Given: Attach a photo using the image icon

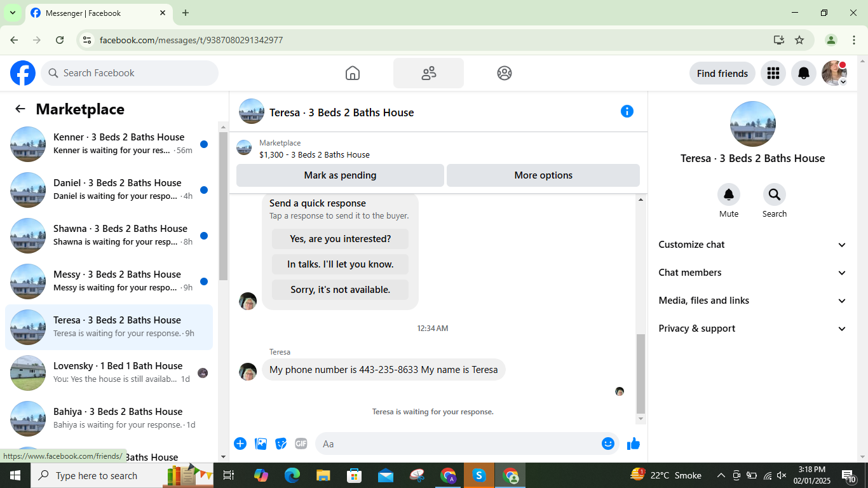Looking at the screenshot, I should coord(261,444).
